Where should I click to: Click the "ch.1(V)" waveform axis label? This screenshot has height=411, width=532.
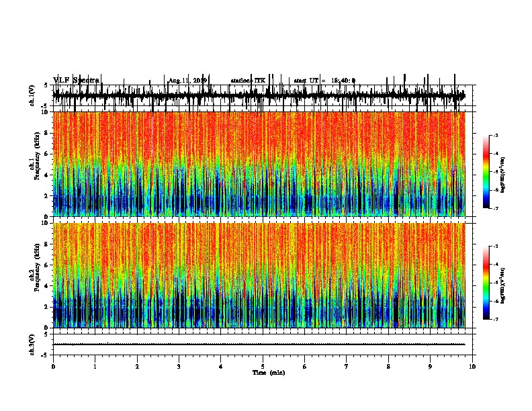coord(32,95)
